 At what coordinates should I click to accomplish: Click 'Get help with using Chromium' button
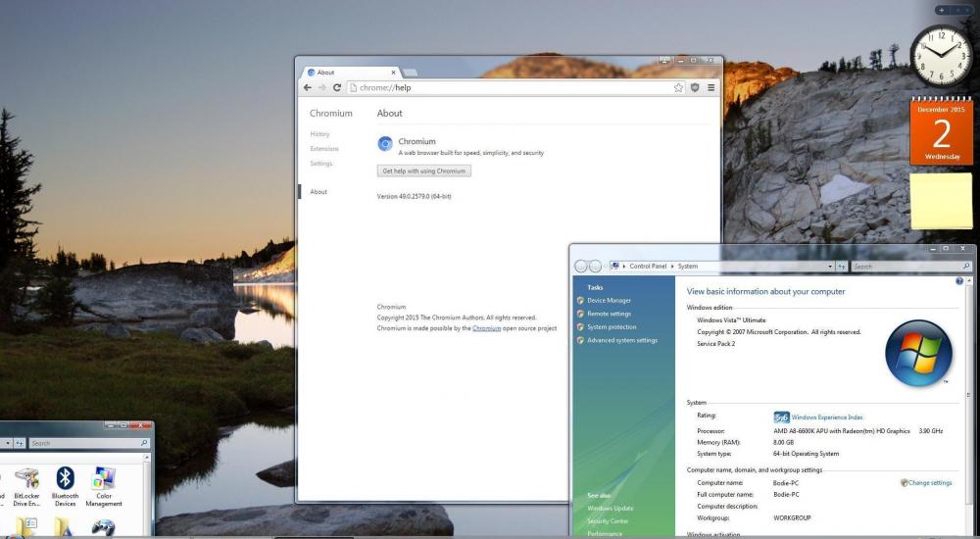point(424,171)
